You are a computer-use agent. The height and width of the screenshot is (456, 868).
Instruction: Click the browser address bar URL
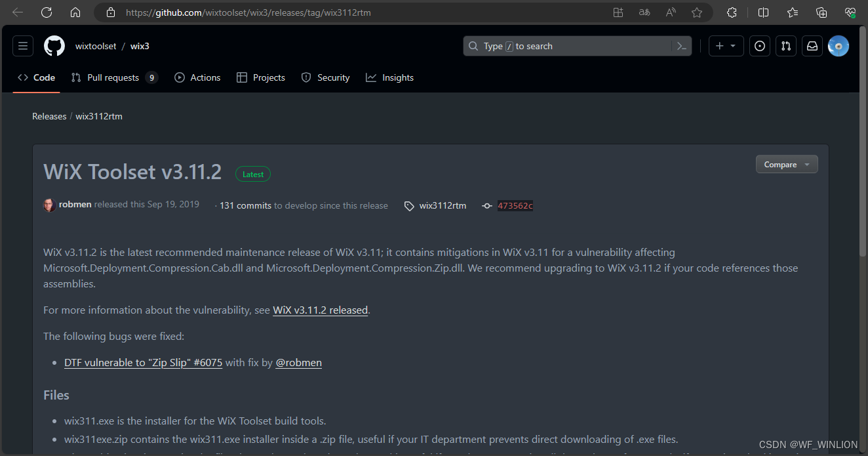point(248,12)
